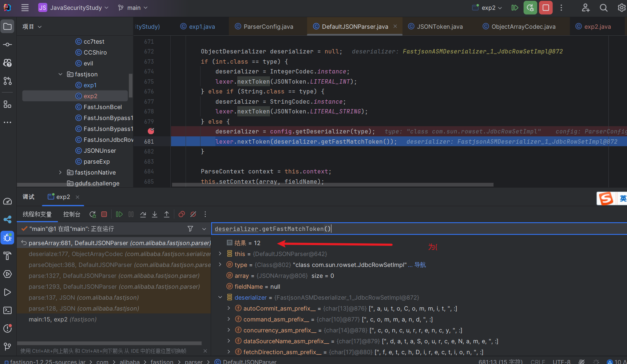Stop the running exp2 process in top toolbar
627x364 pixels.
coord(546,8)
